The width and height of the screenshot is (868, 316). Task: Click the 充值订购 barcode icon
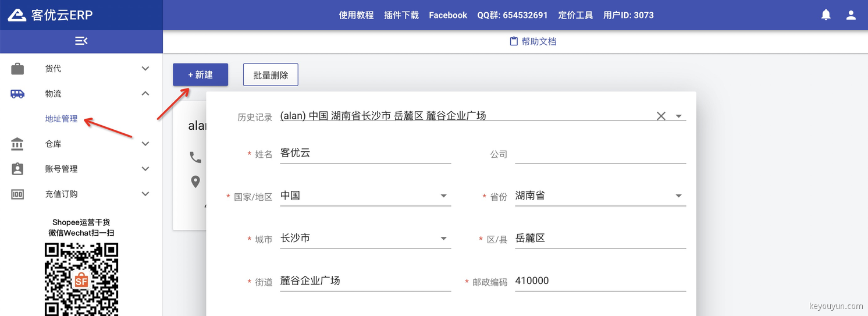[x=17, y=194]
